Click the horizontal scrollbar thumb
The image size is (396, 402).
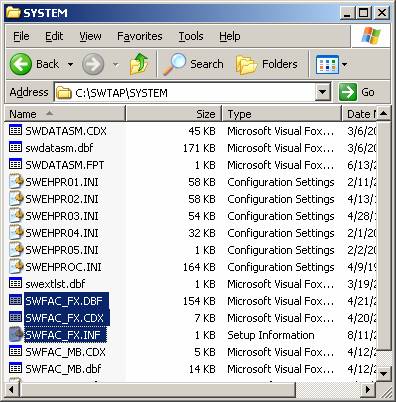pyautogui.click(x=157, y=389)
